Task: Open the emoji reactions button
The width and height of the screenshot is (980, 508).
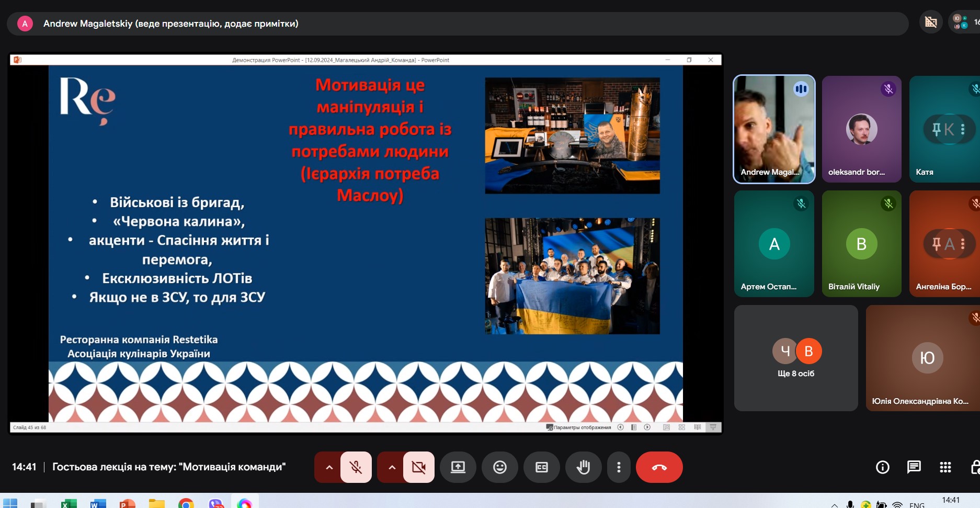Action: [x=499, y=467]
